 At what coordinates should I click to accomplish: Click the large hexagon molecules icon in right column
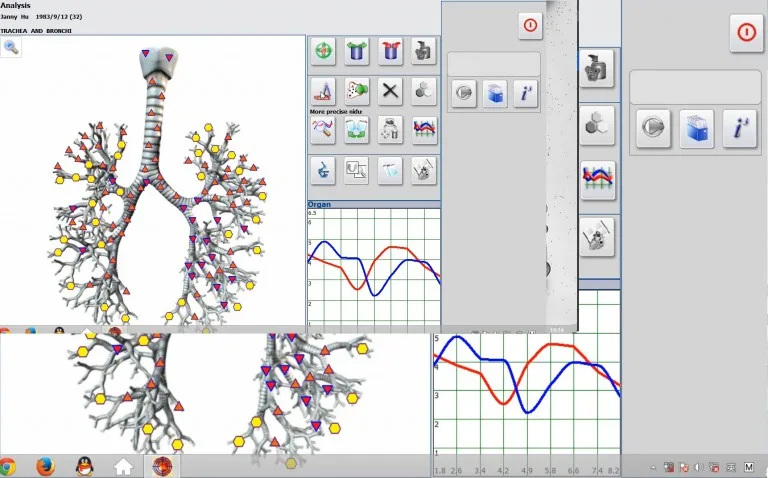598,125
